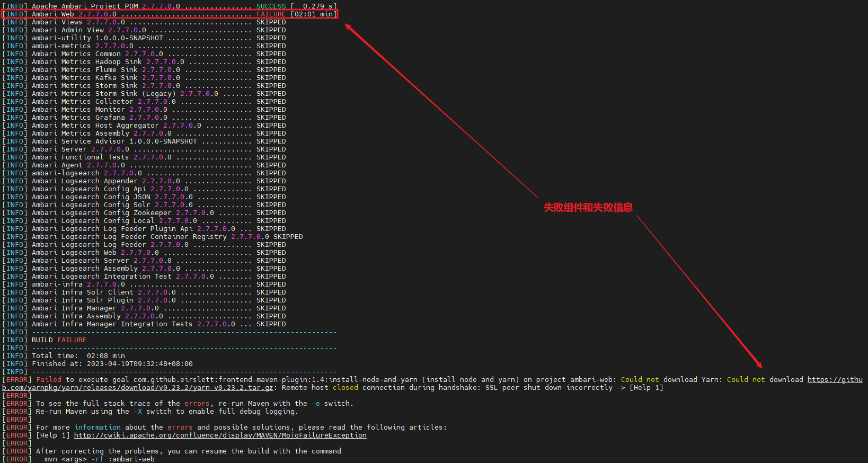868x463 pixels.
Task: Select the 'ambari-infra 2.7.7.0' row
Action: click(x=144, y=284)
